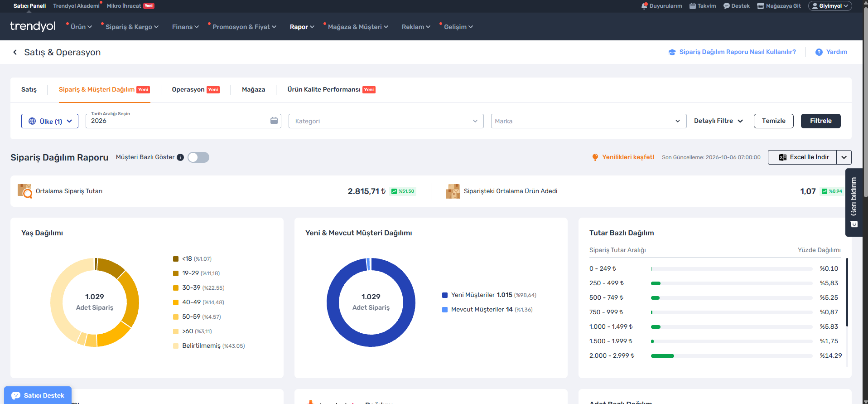The image size is (868, 404).
Task: Open the Sipariş & Kargo menu
Action: [132, 27]
